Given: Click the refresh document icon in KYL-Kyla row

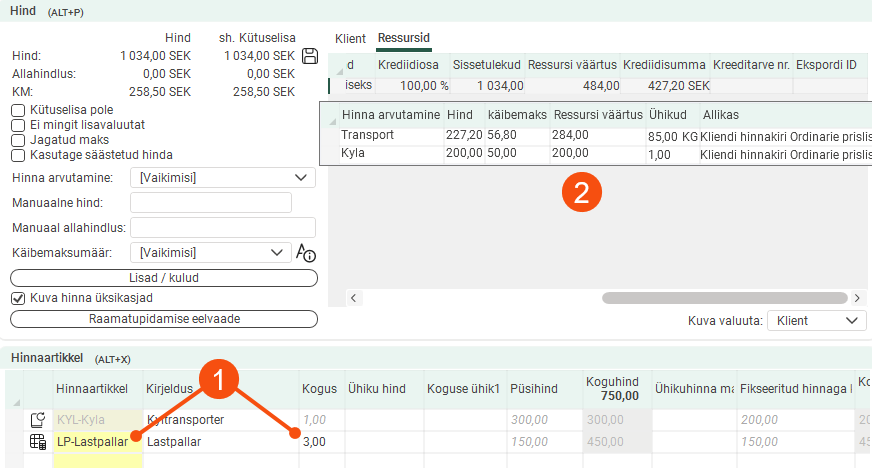Looking at the screenshot, I should click(x=38, y=420).
